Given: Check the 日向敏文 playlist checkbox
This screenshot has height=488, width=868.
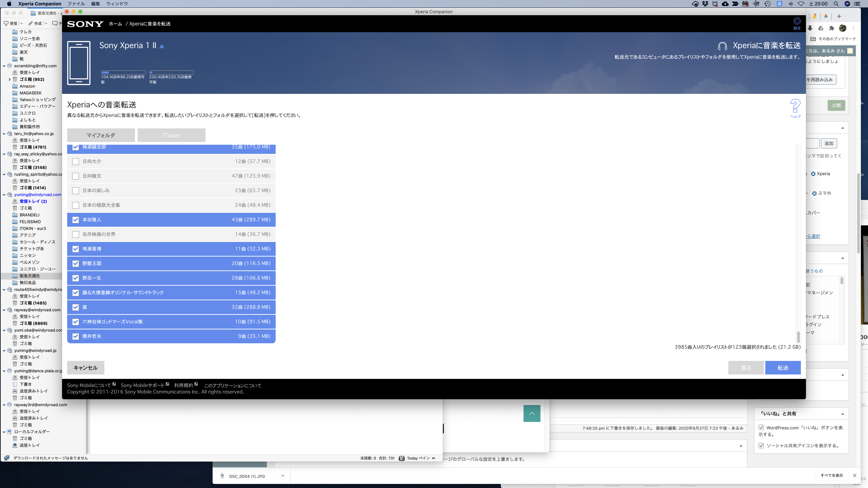Looking at the screenshot, I should pyautogui.click(x=76, y=176).
